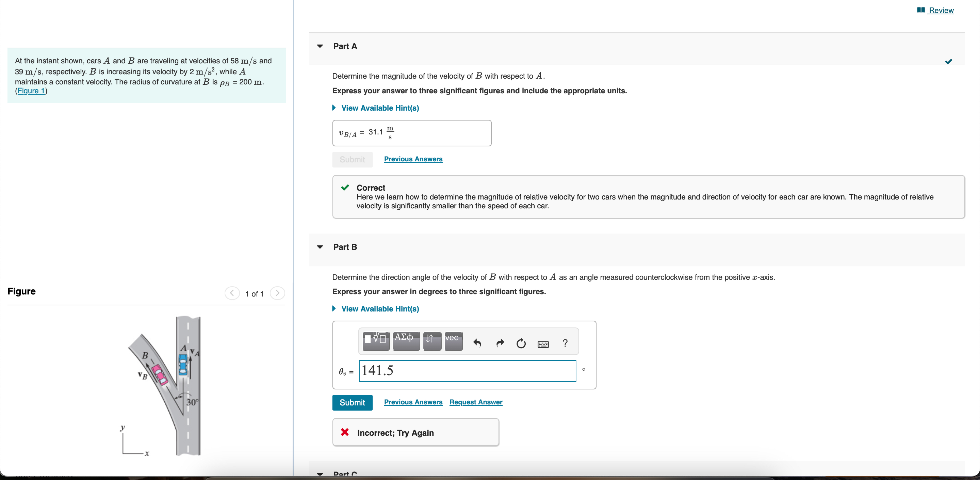Click the help question mark icon

pos(565,343)
